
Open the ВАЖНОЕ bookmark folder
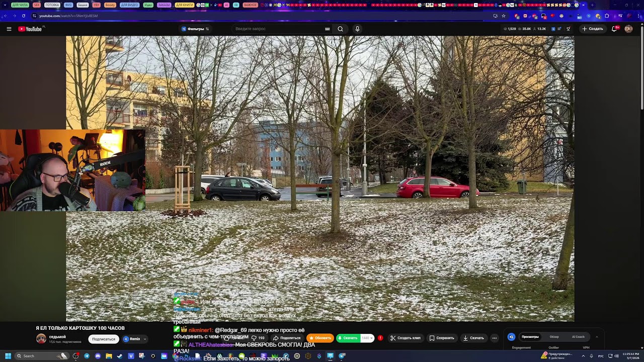250,5
